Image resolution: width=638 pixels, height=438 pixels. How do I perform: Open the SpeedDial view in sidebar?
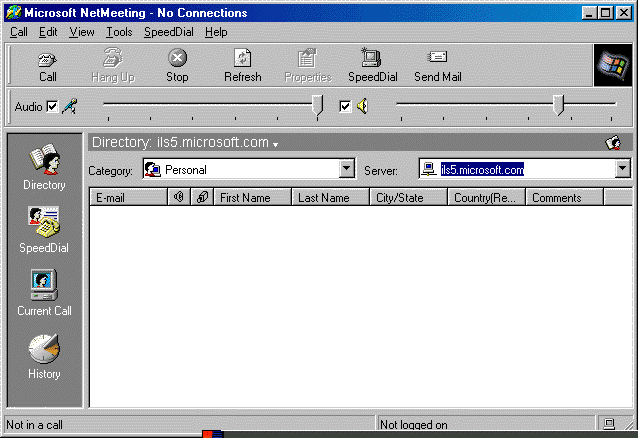click(44, 230)
